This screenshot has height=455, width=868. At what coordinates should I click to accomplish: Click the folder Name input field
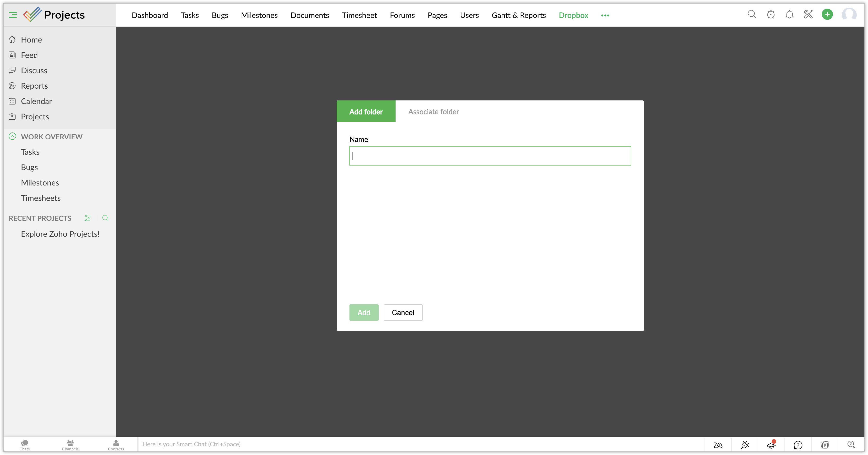[x=490, y=156]
